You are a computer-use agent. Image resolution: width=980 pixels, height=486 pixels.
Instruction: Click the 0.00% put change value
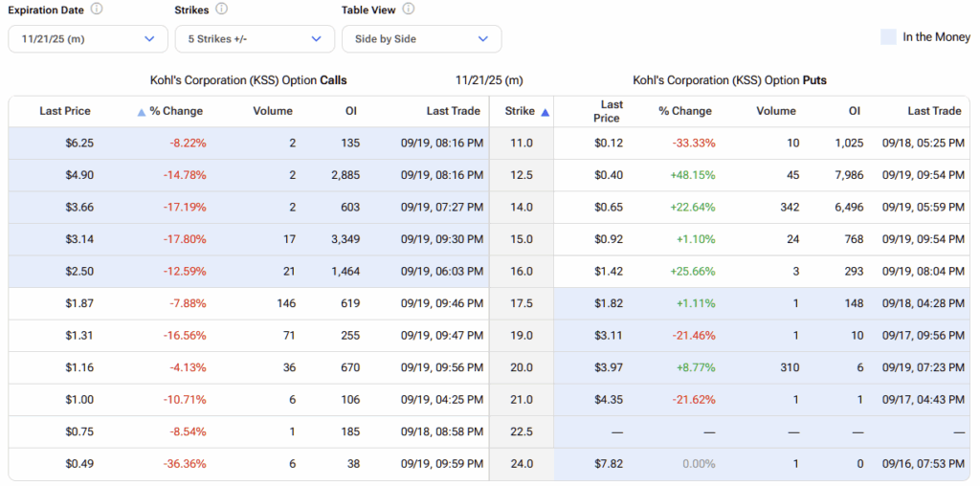click(x=700, y=464)
